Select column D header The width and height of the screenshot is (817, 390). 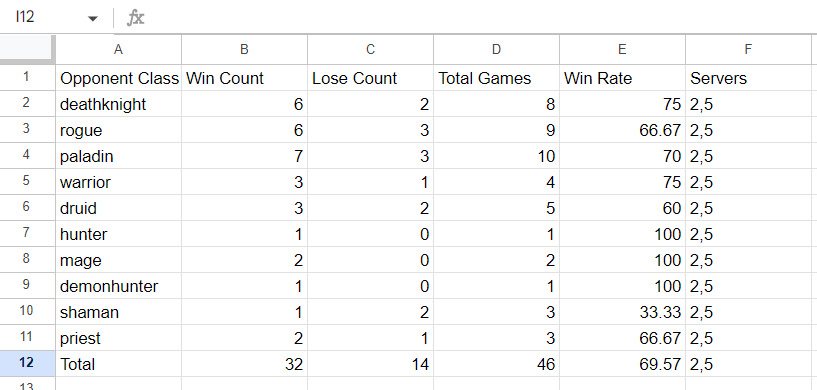coord(497,50)
